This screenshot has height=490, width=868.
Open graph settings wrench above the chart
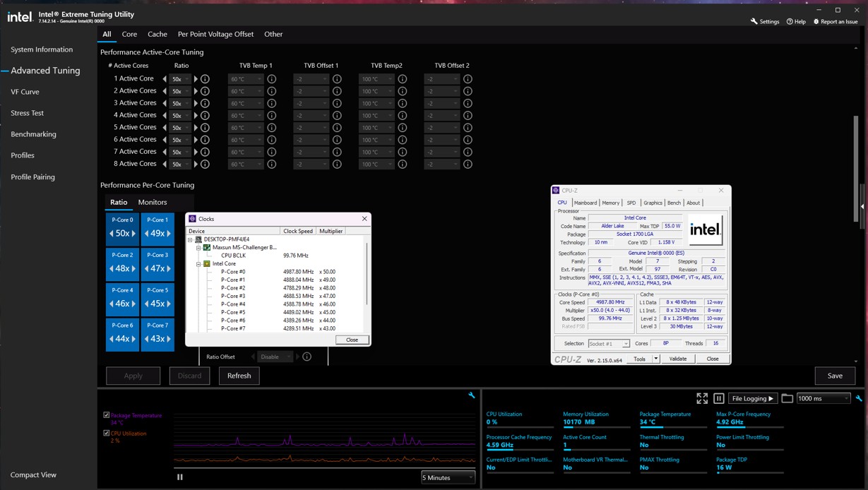(x=472, y=395)
